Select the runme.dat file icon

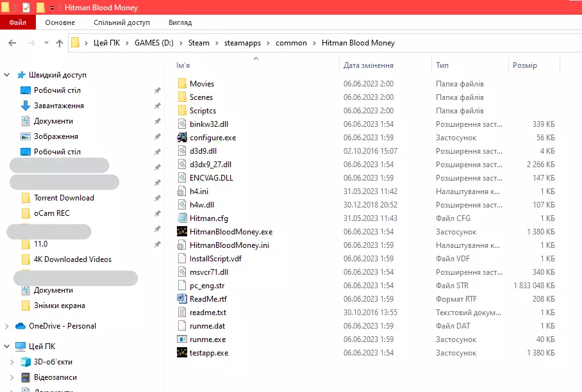(182, 325)
